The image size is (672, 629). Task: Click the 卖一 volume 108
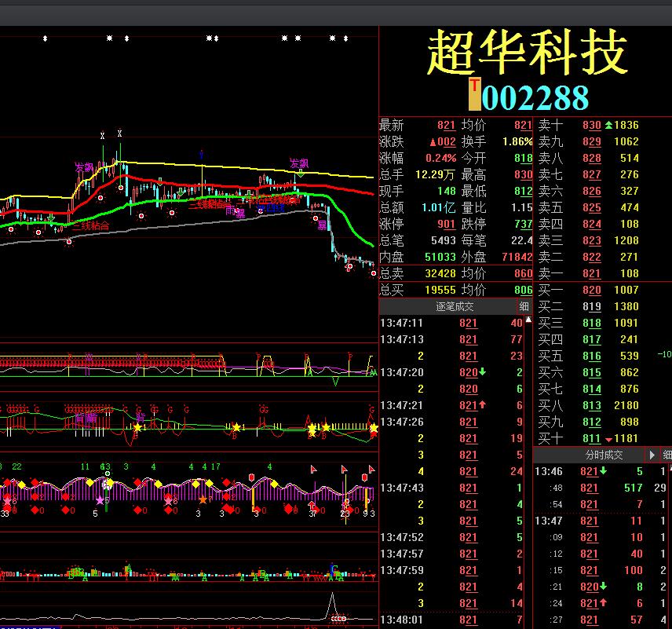click(x=629, y=273)
